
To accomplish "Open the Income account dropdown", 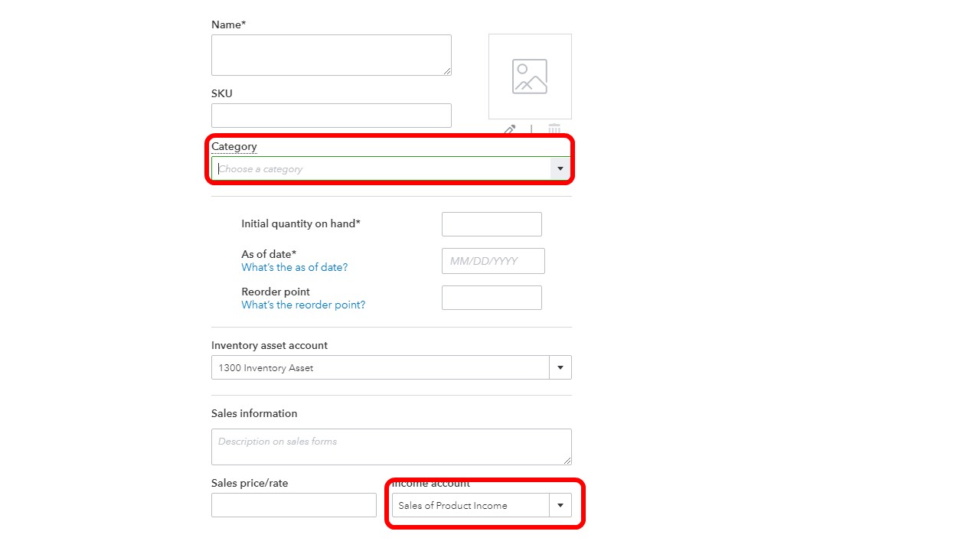I will pos(560,505).
